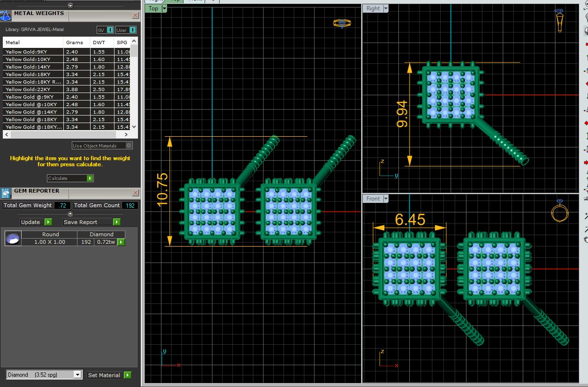Click the Top viewport title label
588x387 pixels.
click(x=153, y=8)
